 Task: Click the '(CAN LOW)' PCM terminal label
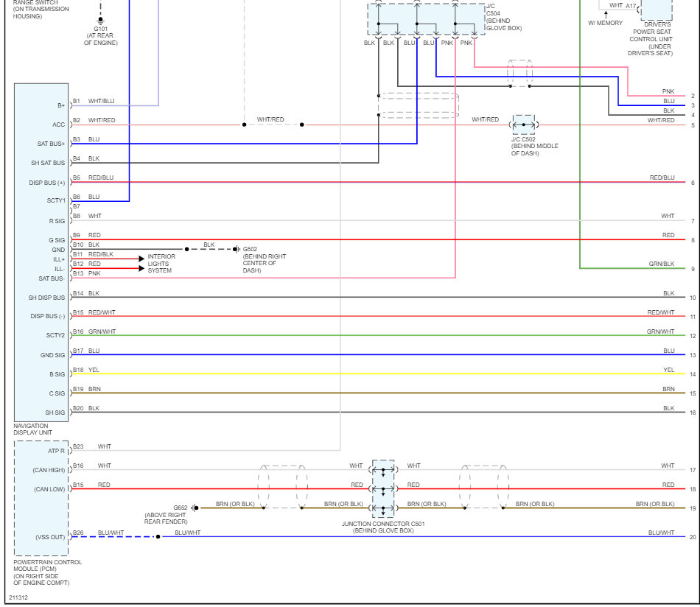(49, 490)
